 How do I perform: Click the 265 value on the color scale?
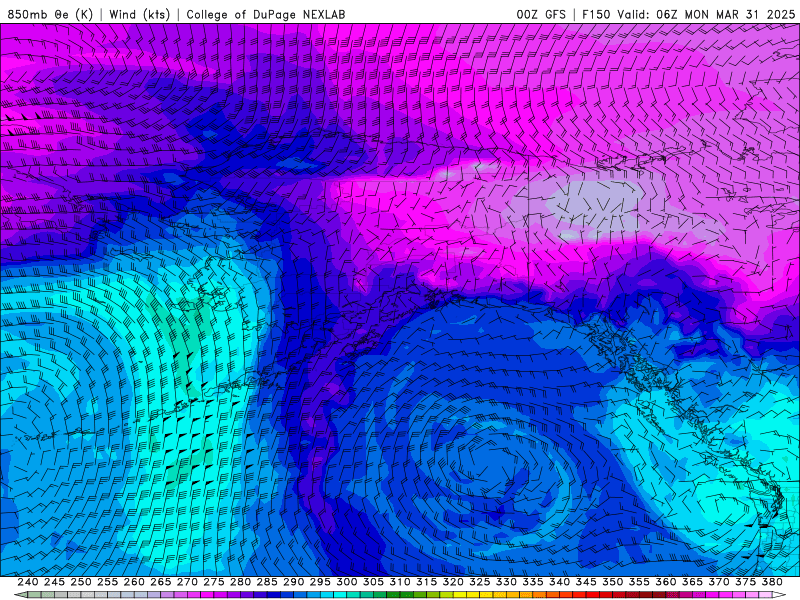pos(161,582)
